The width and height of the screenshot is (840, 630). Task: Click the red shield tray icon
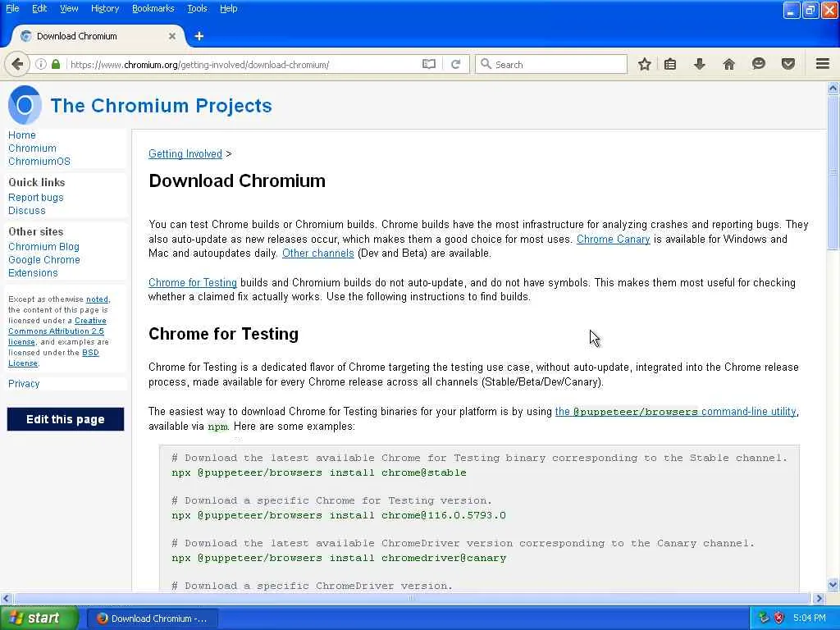pyautogui.click(x=779, y=618)
